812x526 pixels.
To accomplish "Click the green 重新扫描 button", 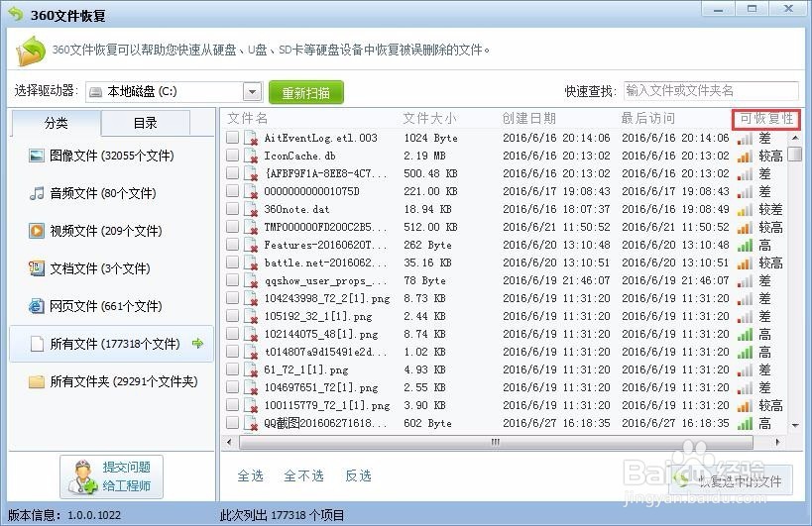I will 306,92.
